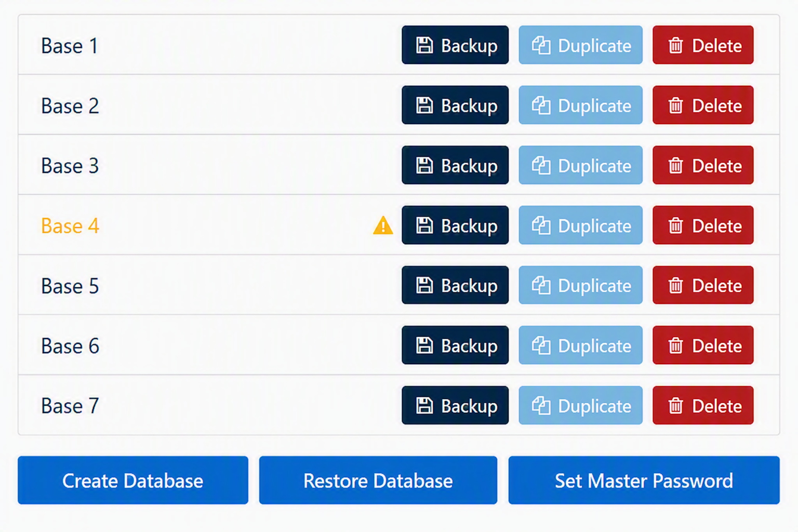The height and width of the screenshot is (532, 798).
Task: Duplicate the Base 1 database
Action: (580, 45)
